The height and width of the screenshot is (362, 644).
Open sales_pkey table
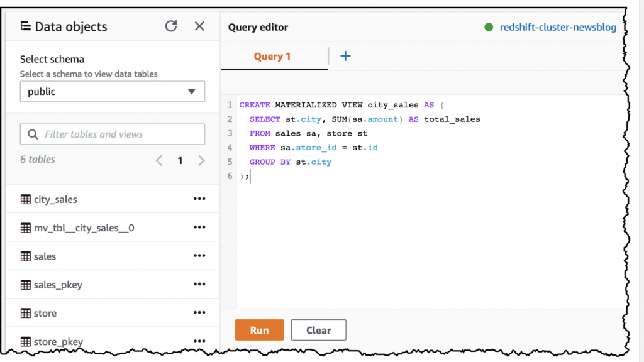[58, 285]
